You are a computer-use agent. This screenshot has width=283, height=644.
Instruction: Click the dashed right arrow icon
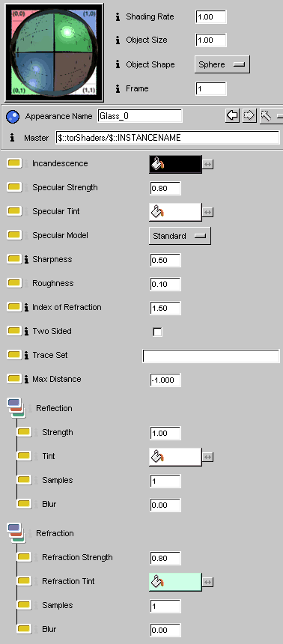(249, 116)
